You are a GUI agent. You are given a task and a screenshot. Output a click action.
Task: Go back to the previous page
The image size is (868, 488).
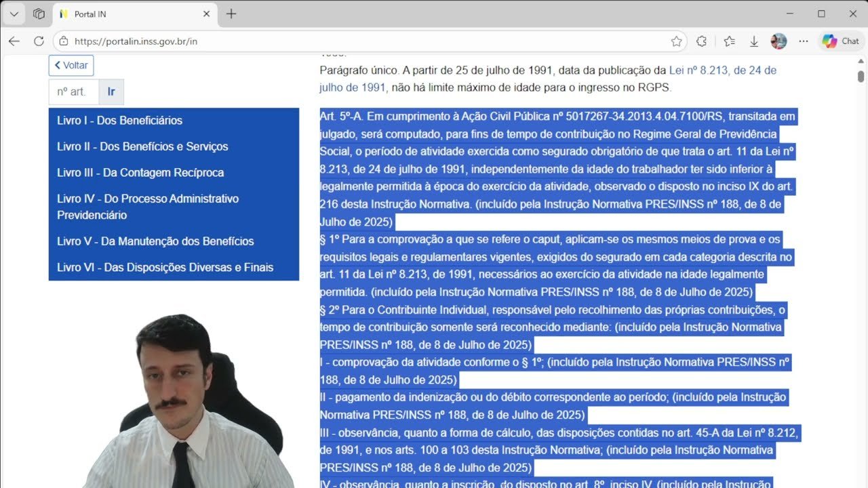tap(14, 41)
